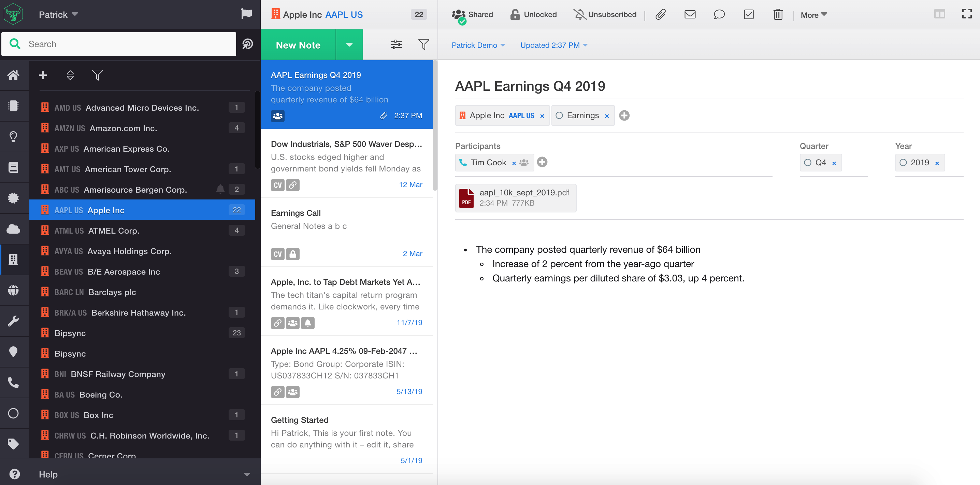
Task: Click the fullscreen expand icon
Action: pyautogui.click(x=967, y=14)
